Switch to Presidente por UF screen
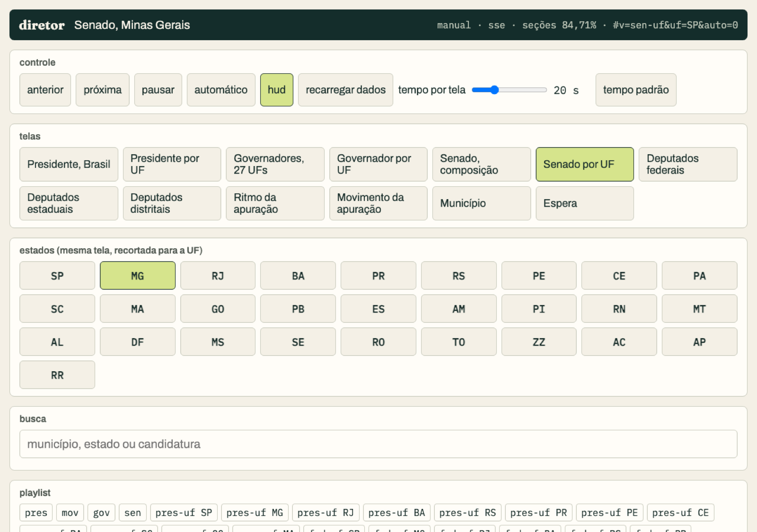The height and width of the screenshot is (532, 757). 172,164
